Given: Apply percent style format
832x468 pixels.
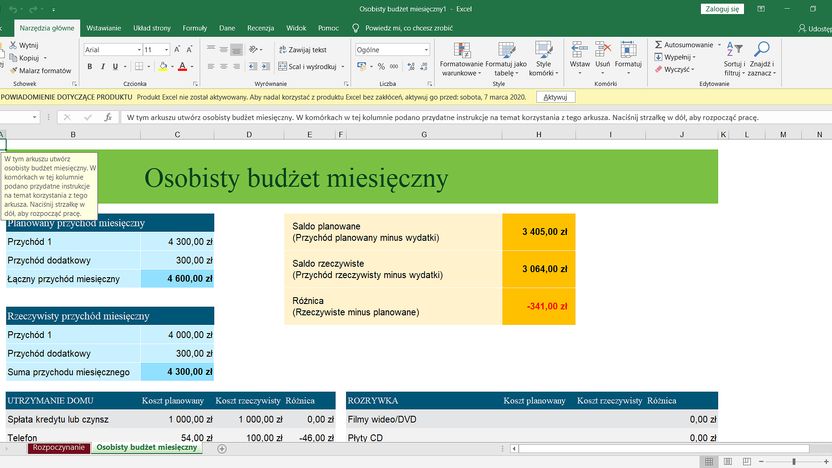Looking at the screenshot, I should coord(381,66).
